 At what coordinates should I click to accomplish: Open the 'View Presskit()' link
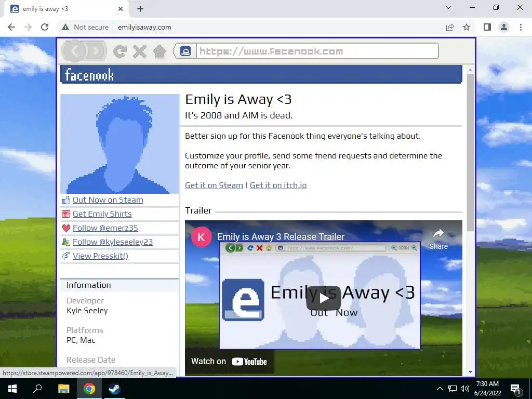point(100,256)
